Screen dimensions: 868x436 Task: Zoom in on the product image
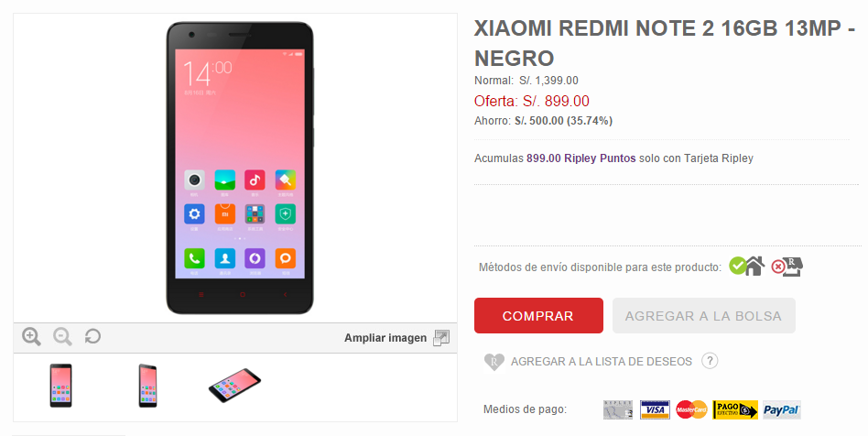pos(31,336)
